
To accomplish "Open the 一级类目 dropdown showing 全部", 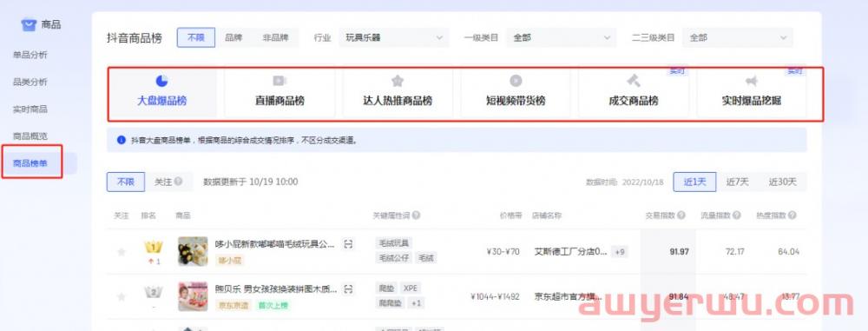I will click(x=561, y=37).
